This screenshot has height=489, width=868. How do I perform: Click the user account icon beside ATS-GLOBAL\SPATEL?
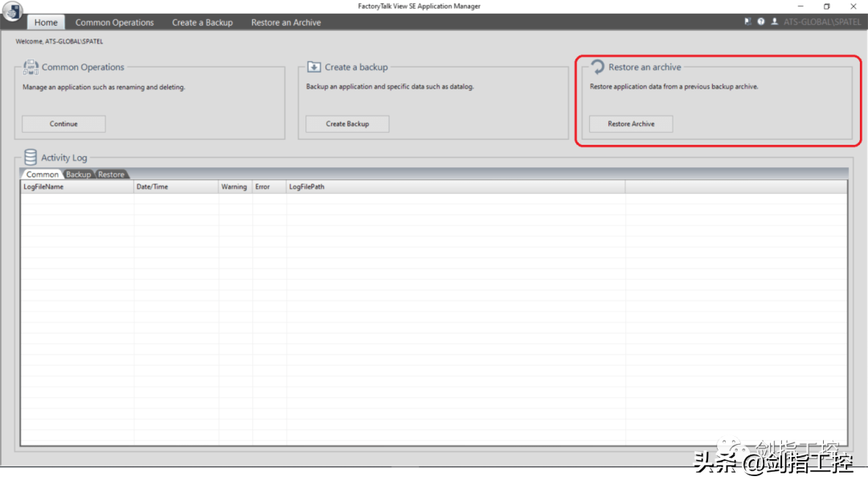(774, 22)
